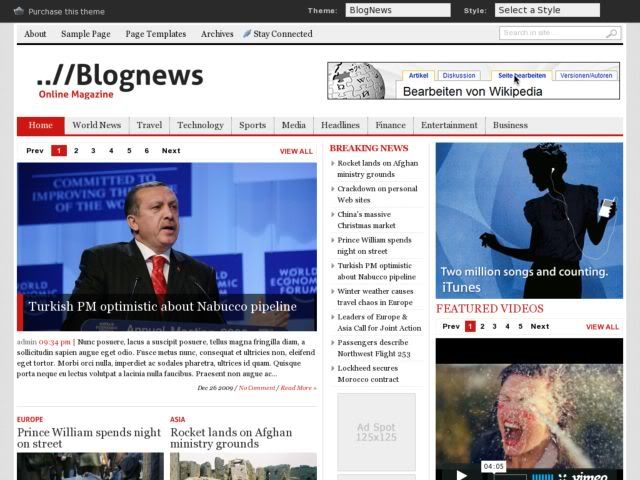Click the Vimeo logo on the video
The height and width of the screenshot is (480, 640).
click(x=589, y=476)
